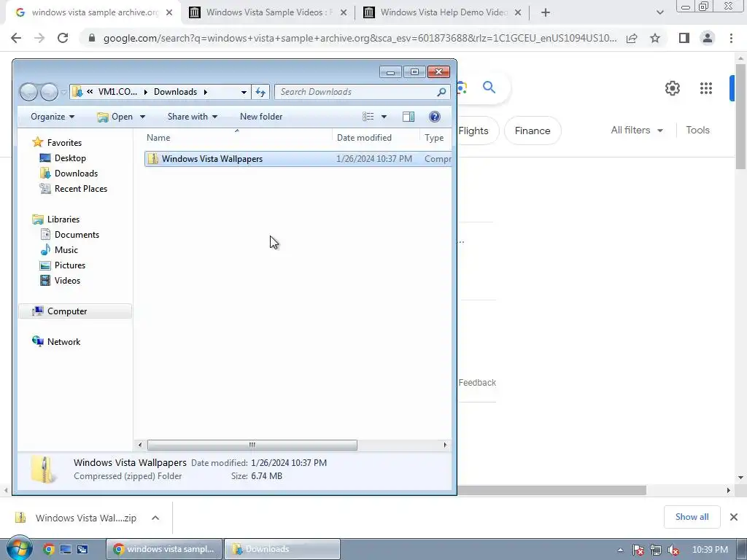Viewport: 747px width, 560px height.
Task: Open the Chrome profile icon
Action: coord(708,38)
